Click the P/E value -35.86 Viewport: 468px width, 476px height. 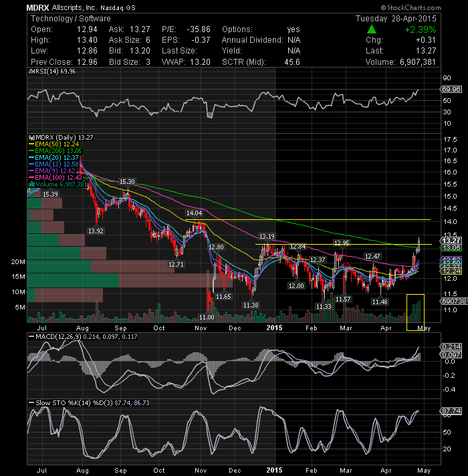(199, 29)
